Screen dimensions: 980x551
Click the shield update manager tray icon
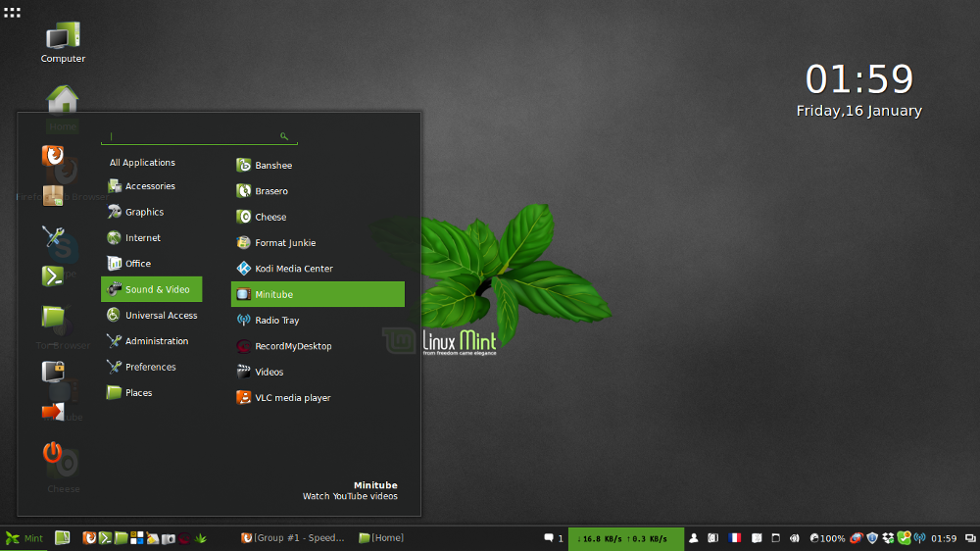[x=872, y=538]
